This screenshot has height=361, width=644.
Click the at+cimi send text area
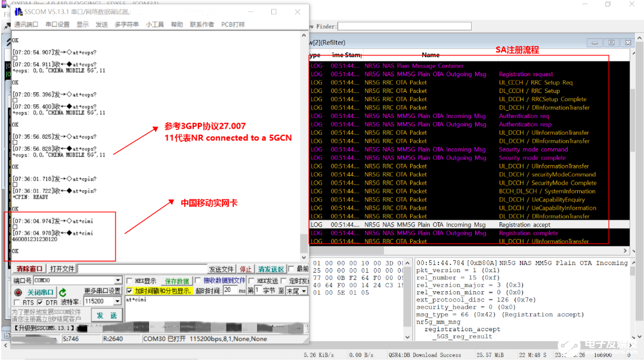[x=216, y=309]
